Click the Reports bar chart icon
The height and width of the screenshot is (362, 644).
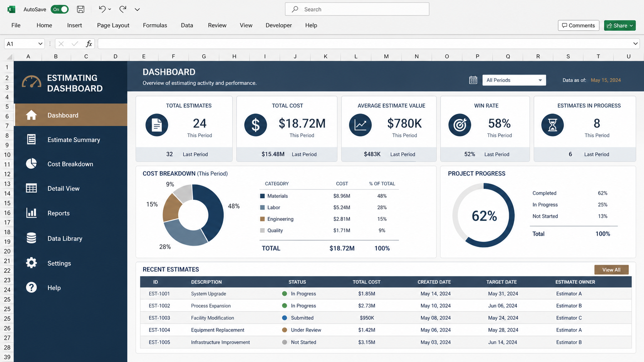pos(31,213)
